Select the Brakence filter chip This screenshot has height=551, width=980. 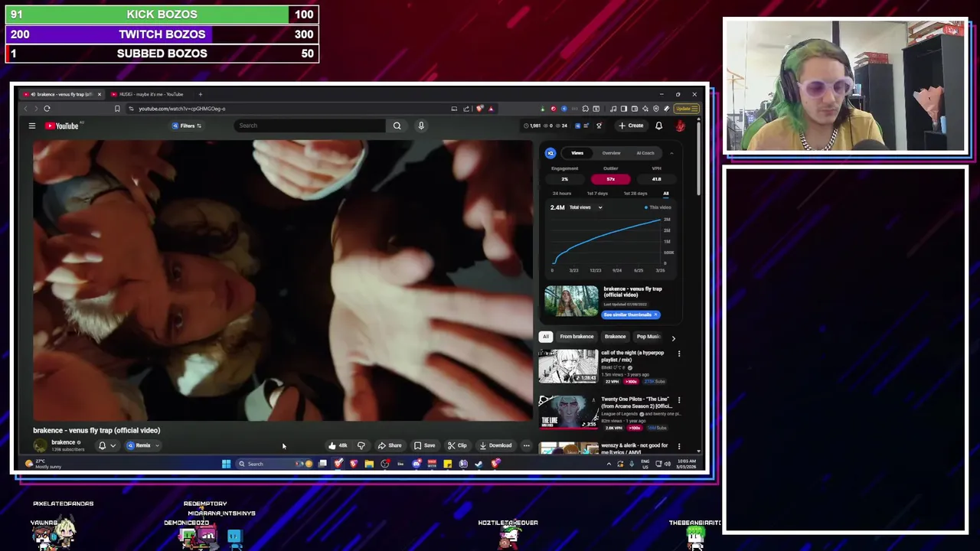pyautogui.click(x=615, y=337)
